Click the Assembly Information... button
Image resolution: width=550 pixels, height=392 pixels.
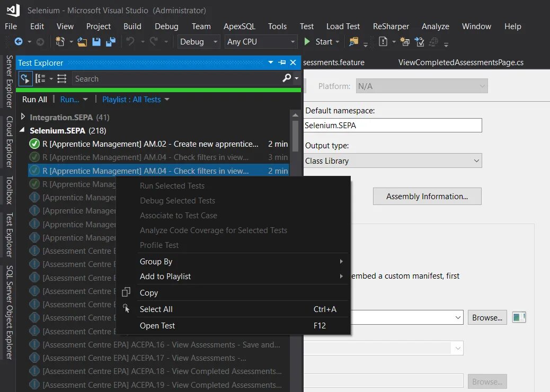(x=427, y=197)
